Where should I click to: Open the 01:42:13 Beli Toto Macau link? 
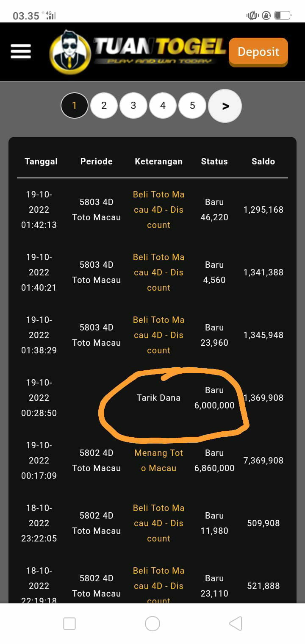pyautogui.click(x=158, y=210)
